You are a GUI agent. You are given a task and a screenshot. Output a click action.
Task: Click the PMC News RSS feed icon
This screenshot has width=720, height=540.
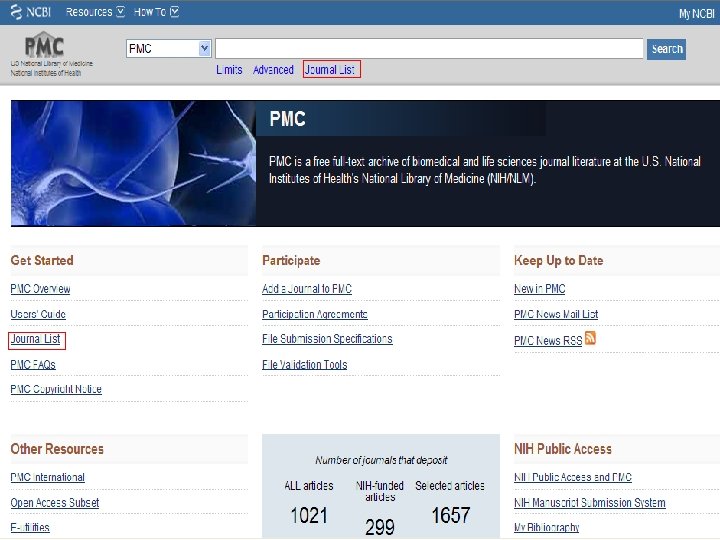pyautogui.click(x=590, y=338)
